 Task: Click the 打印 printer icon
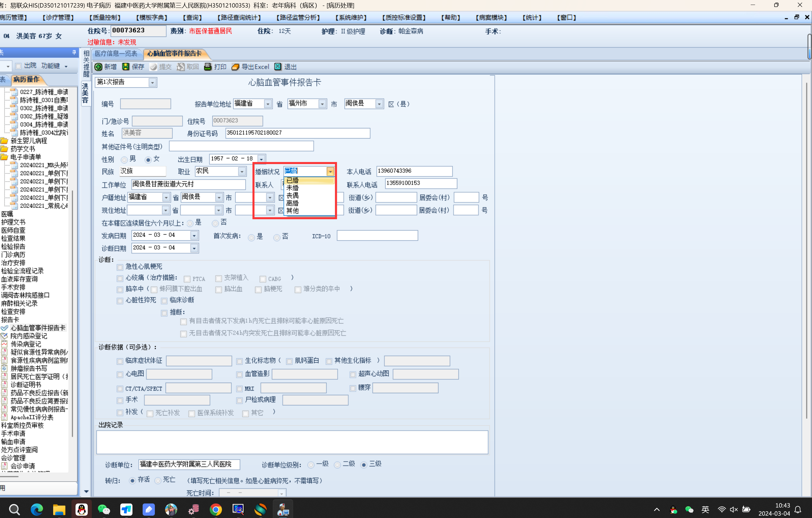coord(208,67)
